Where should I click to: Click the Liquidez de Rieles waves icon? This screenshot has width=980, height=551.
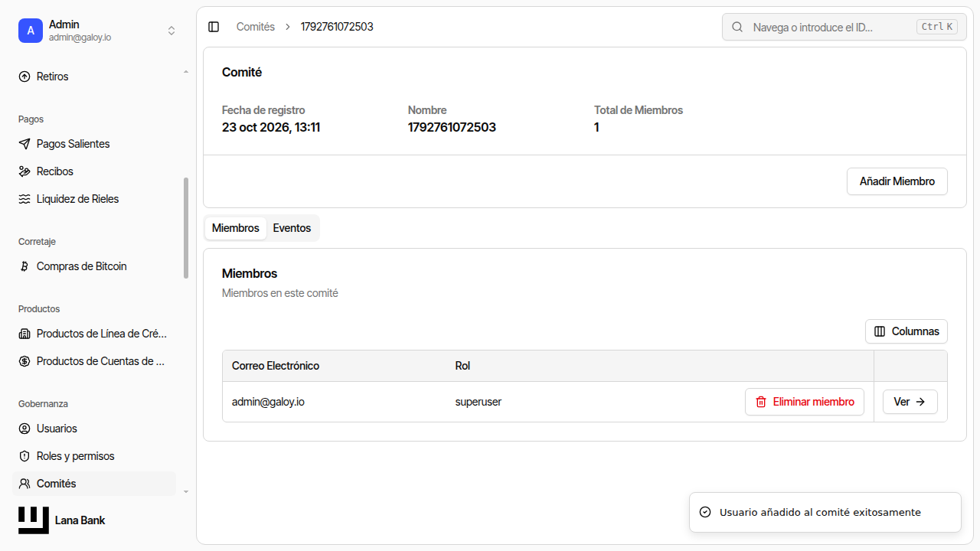click(x=24, y=199)
